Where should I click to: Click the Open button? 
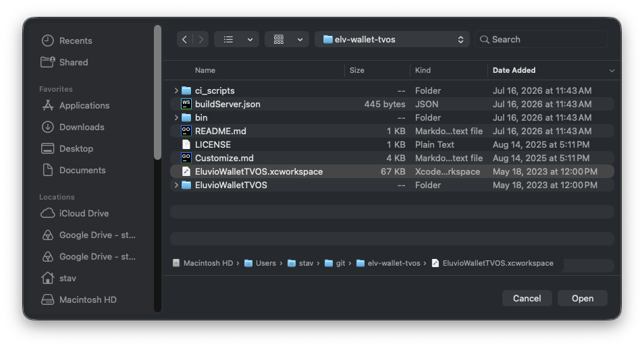[583, 298]
